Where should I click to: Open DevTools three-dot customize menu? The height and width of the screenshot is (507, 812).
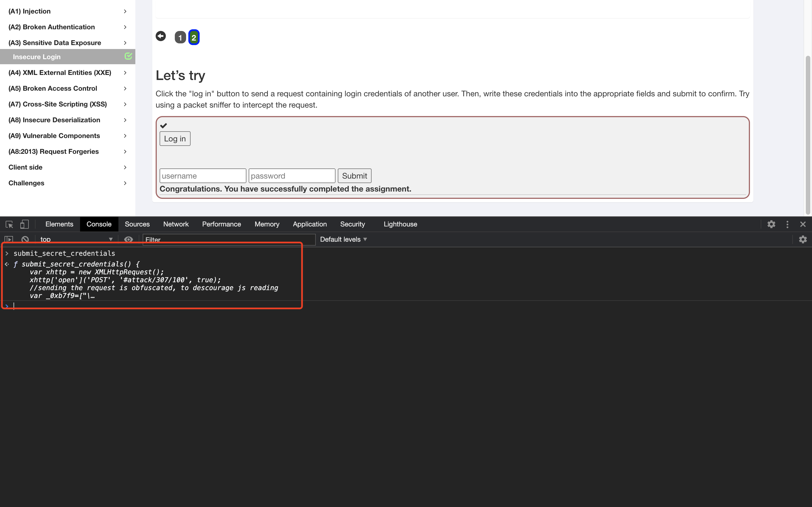(787, 224)
